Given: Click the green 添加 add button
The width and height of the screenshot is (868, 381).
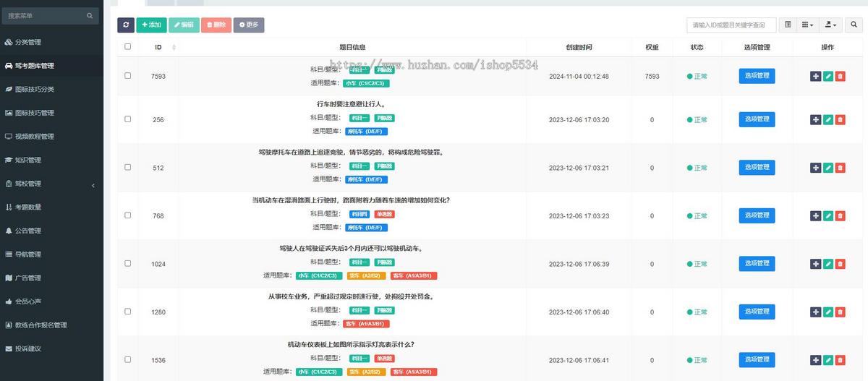Looking at the screenshot, I should point(151,25).
